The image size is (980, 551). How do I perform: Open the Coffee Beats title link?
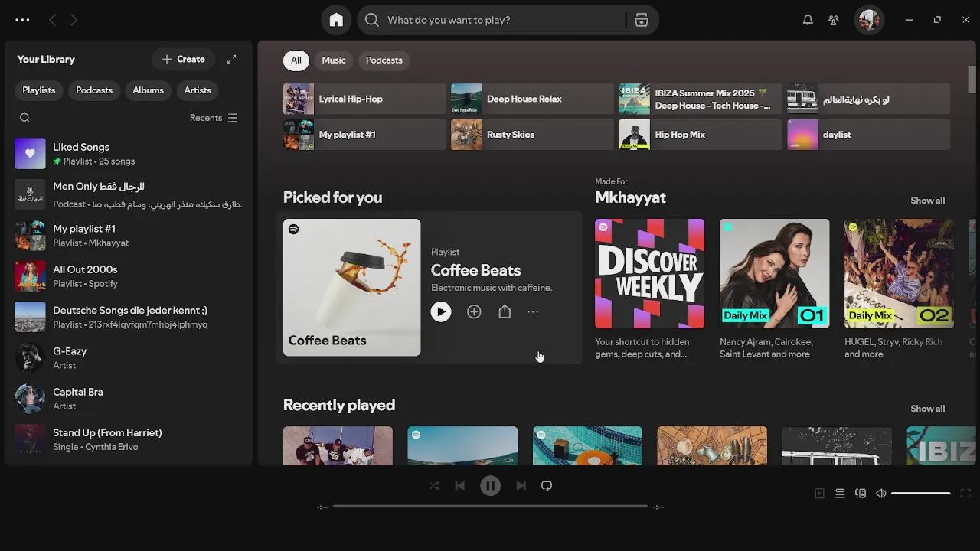point(475,270)
